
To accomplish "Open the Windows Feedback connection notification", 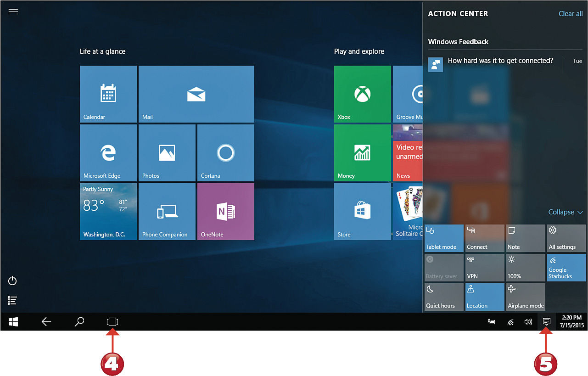I will click(505, 64).
